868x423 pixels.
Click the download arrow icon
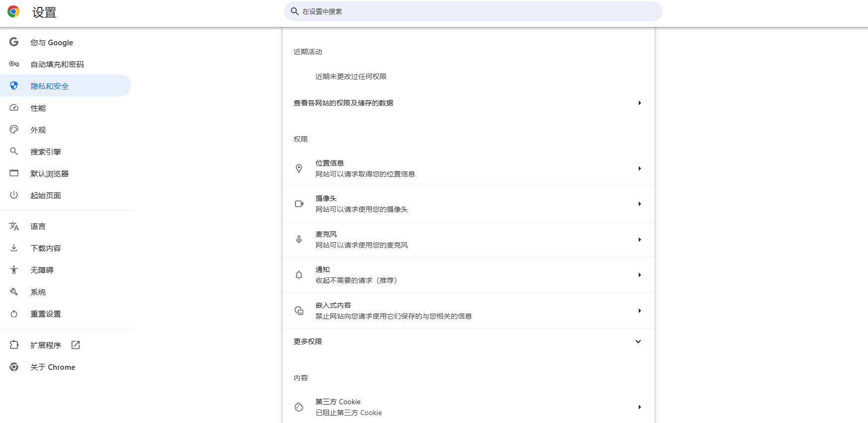(14, 248)
